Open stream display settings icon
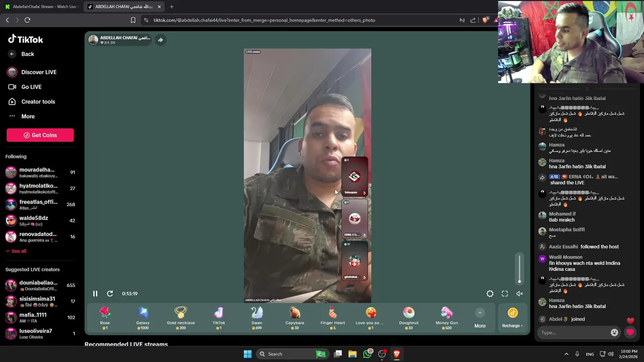Viewport: 644px width, 362px height. coord(490,294)
